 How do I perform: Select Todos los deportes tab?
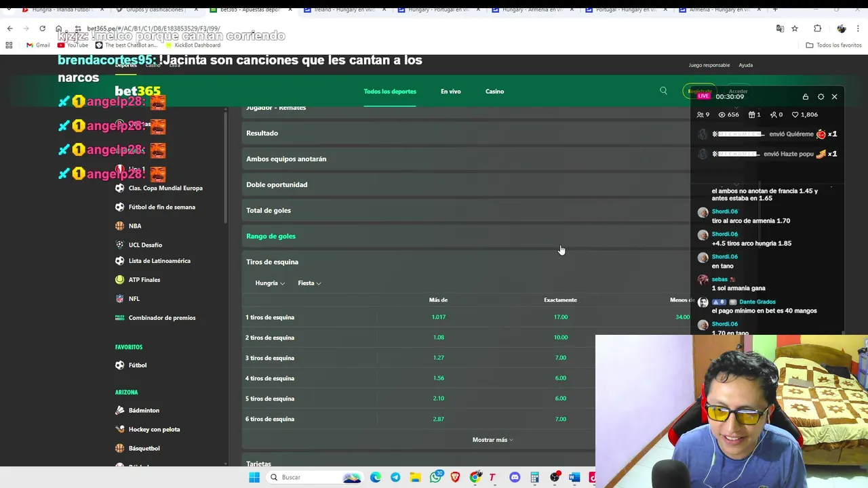coord(390,91)
